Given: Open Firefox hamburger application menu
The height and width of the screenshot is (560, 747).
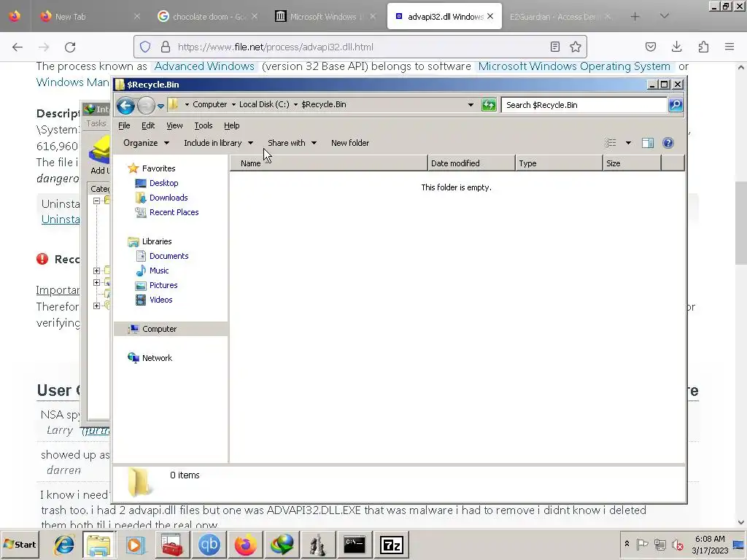Looking at the screenshot, I should [729, 47].
